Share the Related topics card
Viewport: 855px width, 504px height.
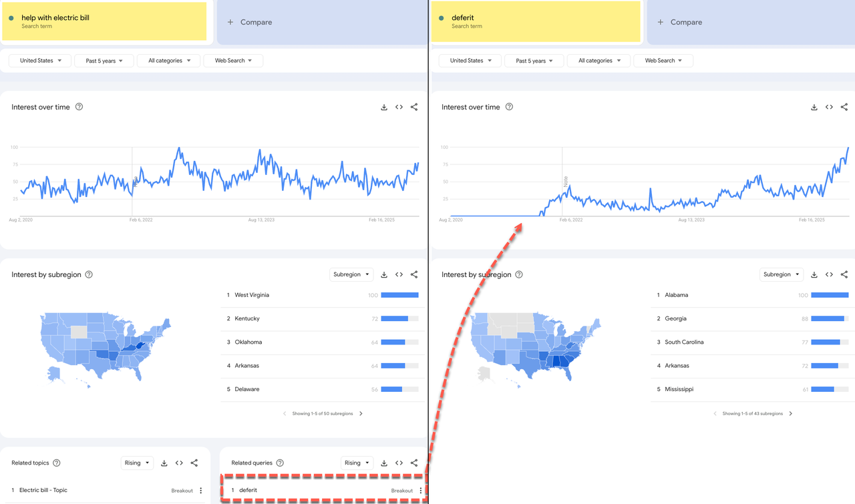[x=194, y=463]
